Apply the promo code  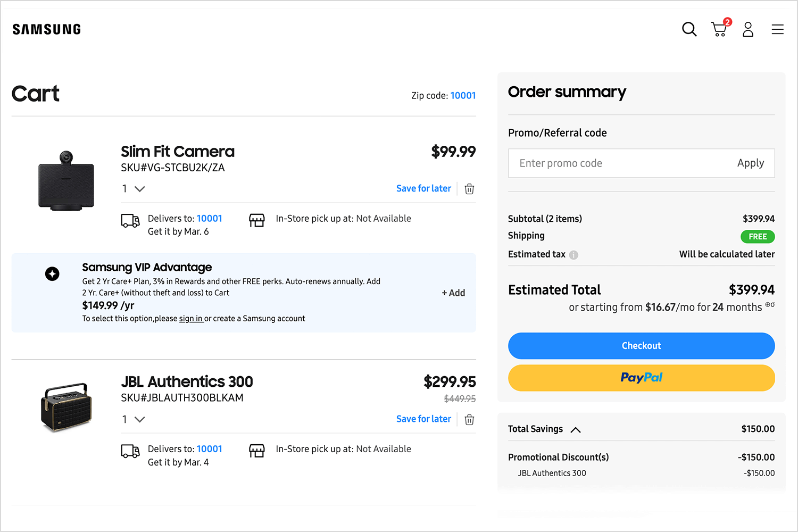click(750, 163)
